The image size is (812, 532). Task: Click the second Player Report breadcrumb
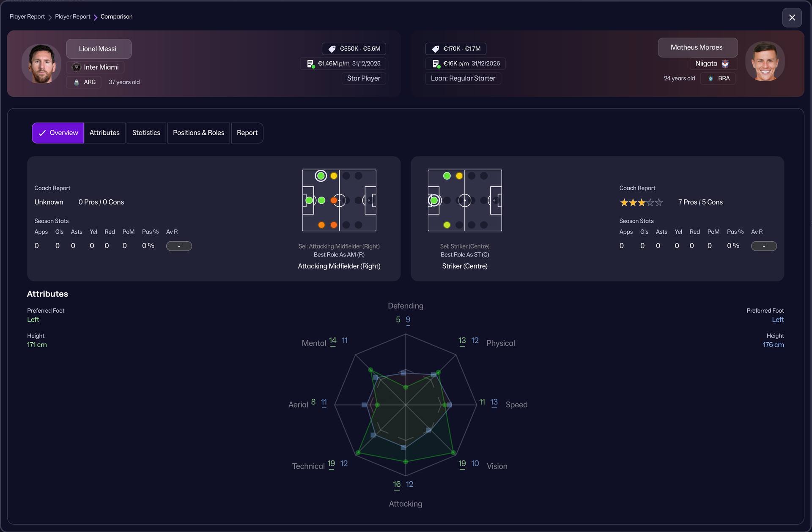pos(73,16)
